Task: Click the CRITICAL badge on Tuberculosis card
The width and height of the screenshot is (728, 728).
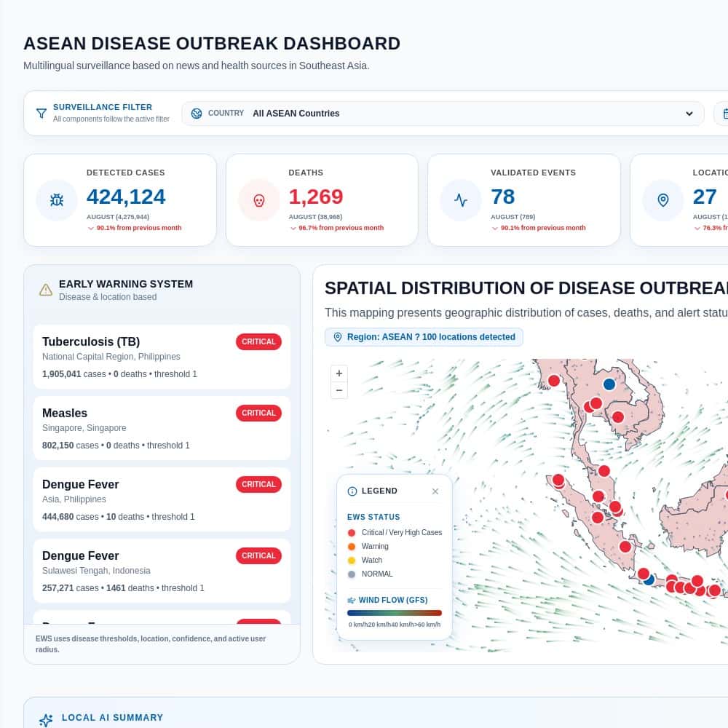Action: [258, 341]
